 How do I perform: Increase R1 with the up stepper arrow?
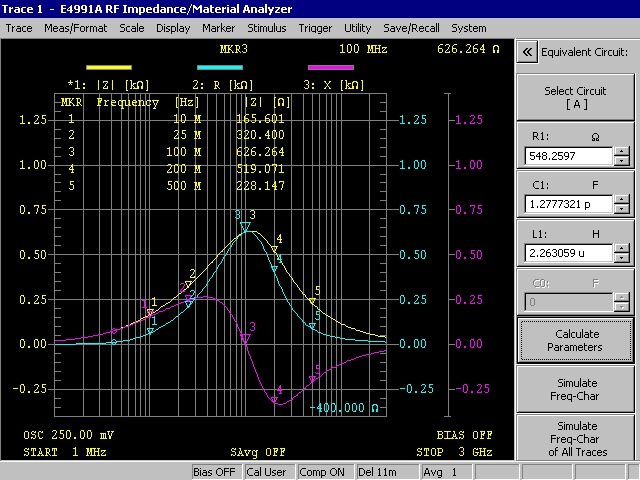622,151
